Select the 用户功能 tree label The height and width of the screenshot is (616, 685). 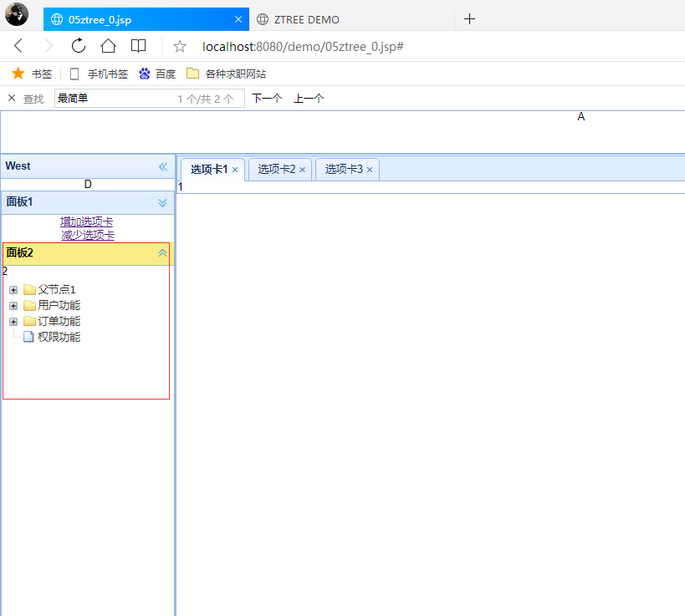coord(59,305)
